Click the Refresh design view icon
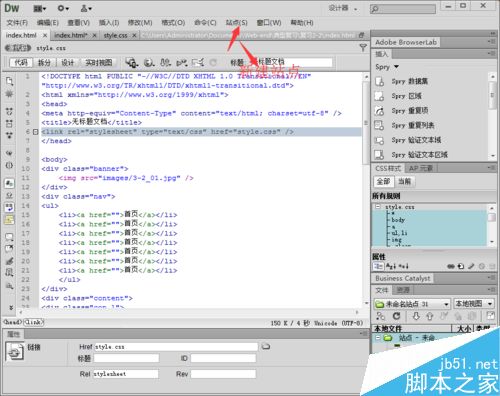This screenshot has width=500, height=396. click(213, 62)
